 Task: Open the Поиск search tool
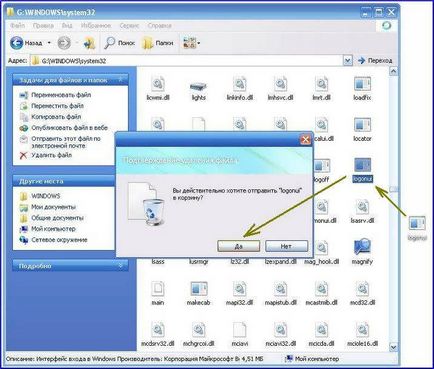119,43
